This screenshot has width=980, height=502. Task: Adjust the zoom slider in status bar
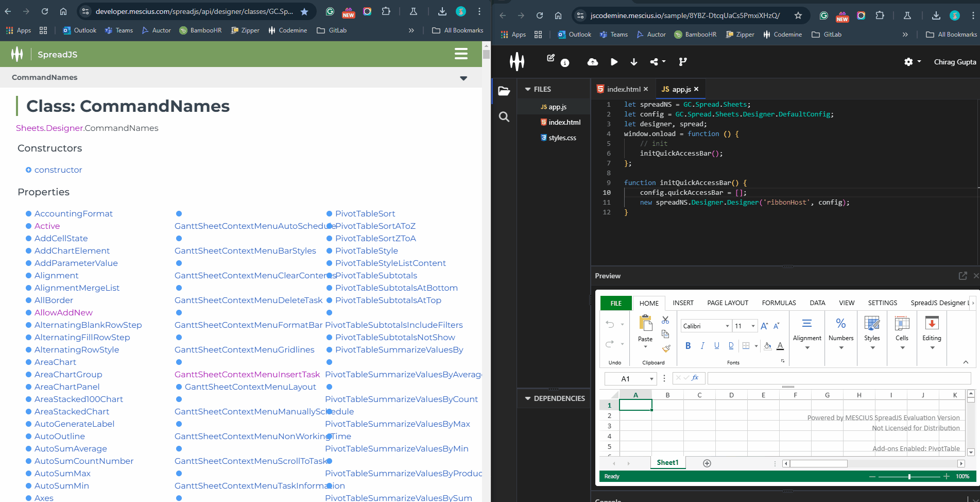click(x=909, y=477)
